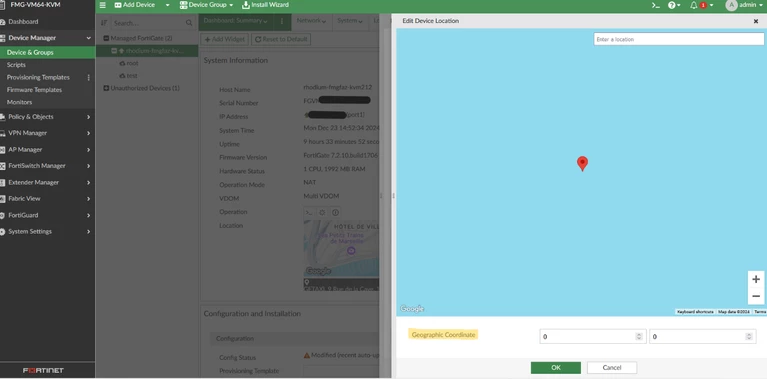The width and height of the screenshot is (767, 379).
Task: Collapse Managed FortiGate (2) tree node
Action: 106,38
